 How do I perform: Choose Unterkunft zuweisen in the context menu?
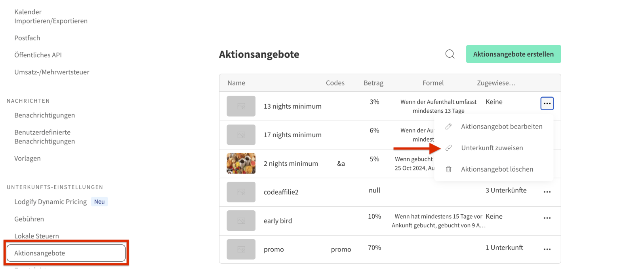click(x=492, y=148)
